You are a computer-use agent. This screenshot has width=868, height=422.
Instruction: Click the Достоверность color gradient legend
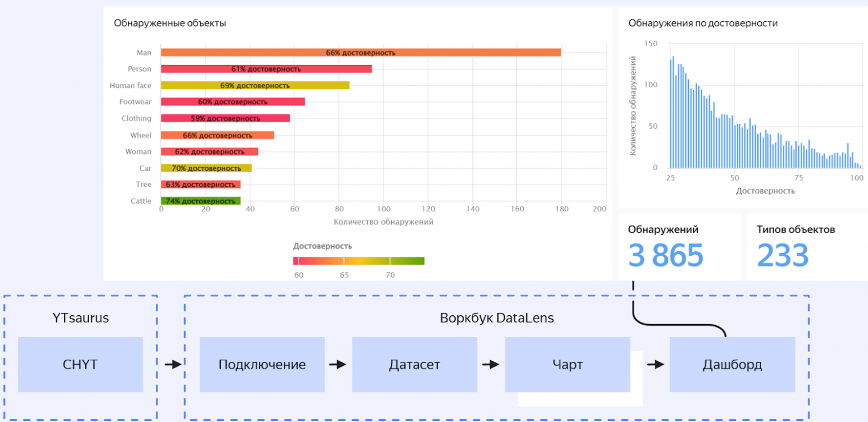point(359,260)
